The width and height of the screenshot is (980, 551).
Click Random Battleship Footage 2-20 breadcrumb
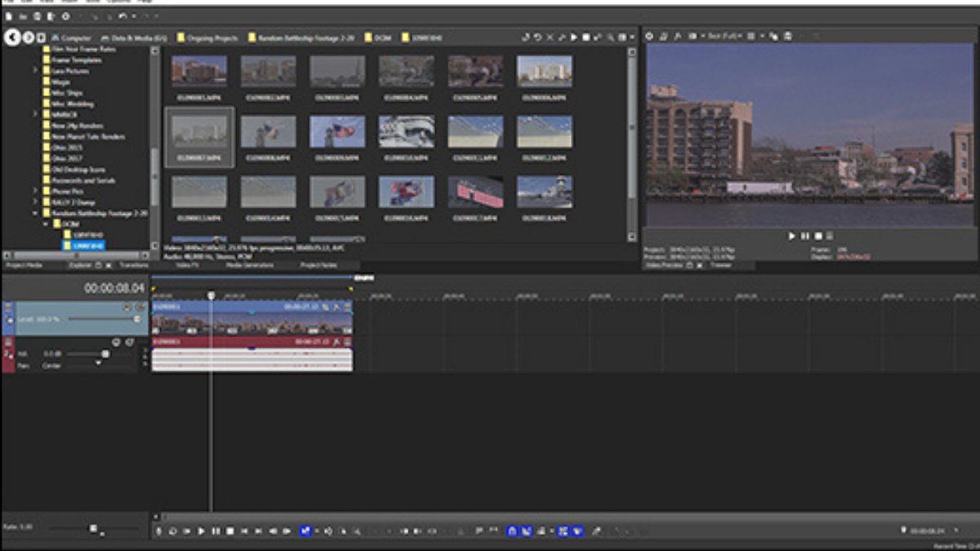coord(301,38)
